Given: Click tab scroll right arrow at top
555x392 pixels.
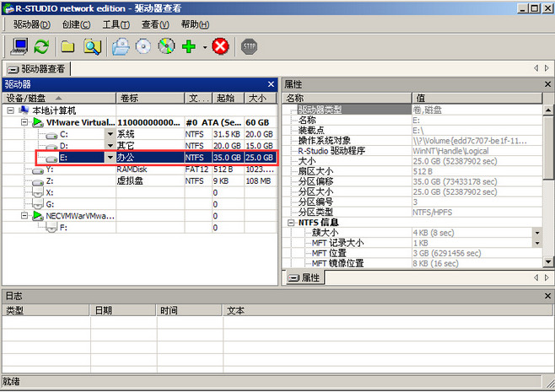Looking at the screenshot, I should click(547, 68).
